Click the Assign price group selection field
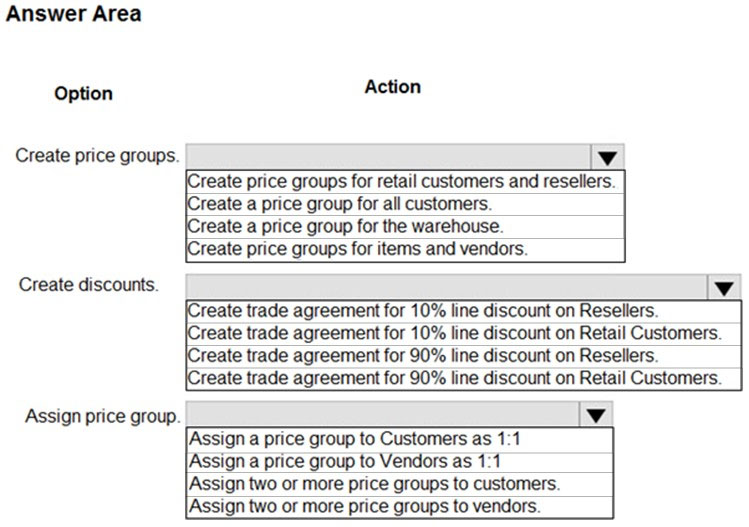 tap(382, 414)
